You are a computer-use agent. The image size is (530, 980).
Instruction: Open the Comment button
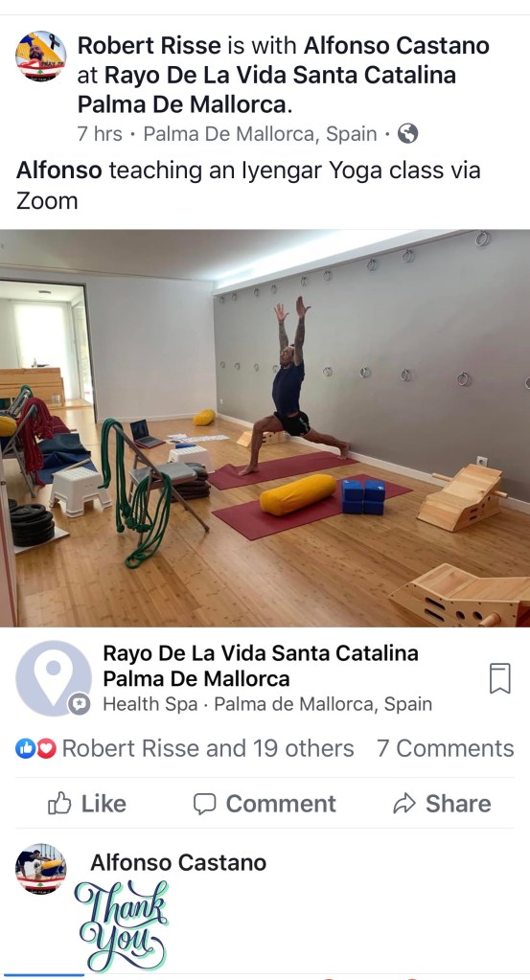[265, 804]
